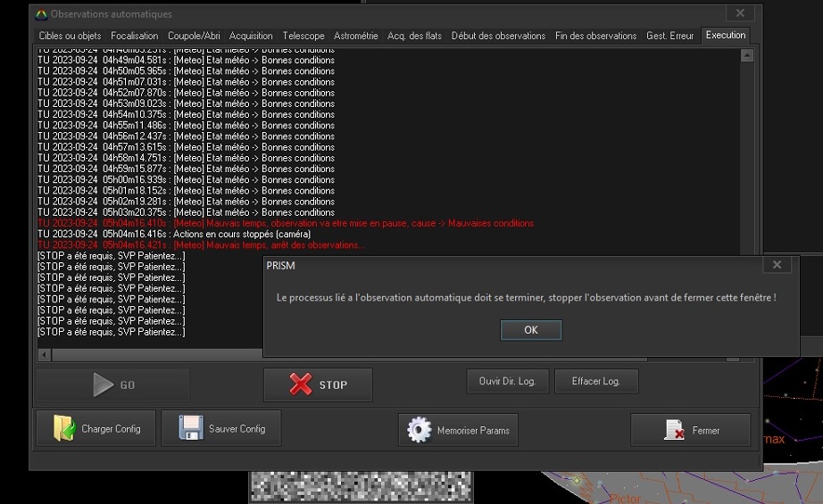This screenshot has width=823, height=504.
Task: Click the Observations automatiques title bar icon
Action: pyautogui.click(x=40, y=14)
